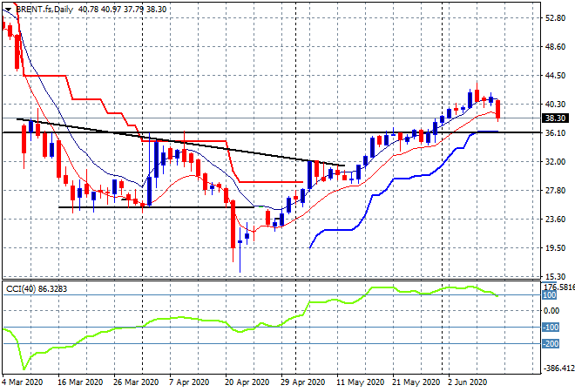The height and width of the screenshot is (392, 575).
Task: Select the current price tag 38.30
Action: [x=555, y=118]
